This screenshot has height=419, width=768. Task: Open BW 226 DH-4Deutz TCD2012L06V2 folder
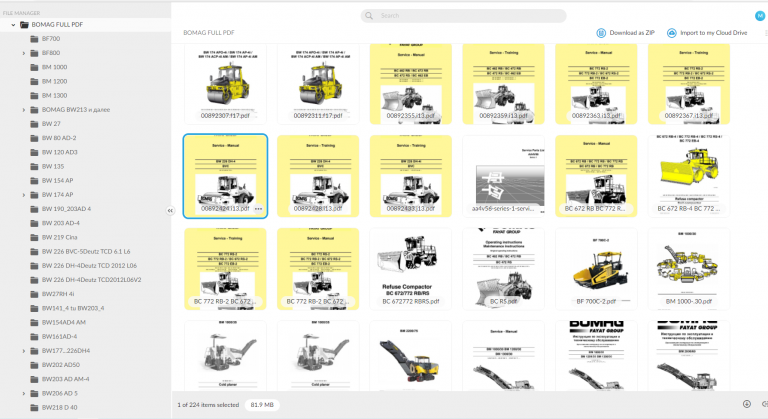click(x=92, y=280)
